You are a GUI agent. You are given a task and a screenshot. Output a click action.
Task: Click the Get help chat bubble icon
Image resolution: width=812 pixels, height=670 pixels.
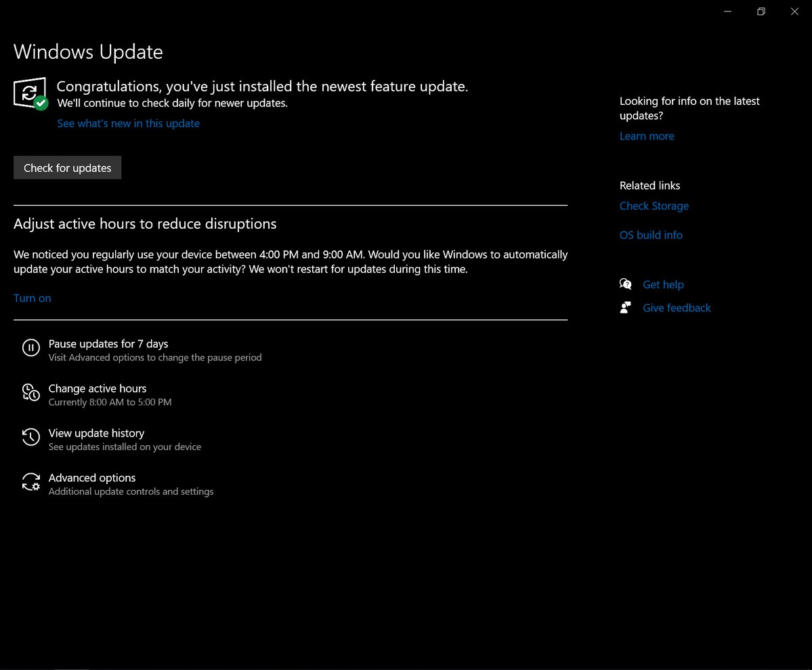point(626,284)
